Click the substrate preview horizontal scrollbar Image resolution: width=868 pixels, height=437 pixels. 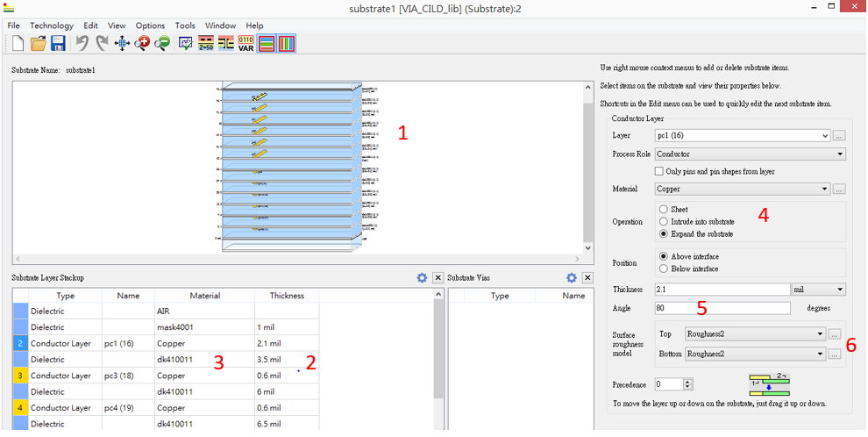point(298,259)
